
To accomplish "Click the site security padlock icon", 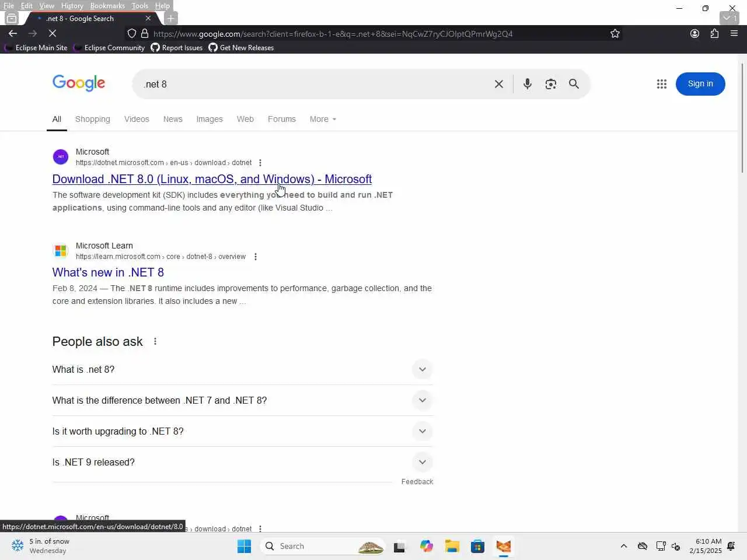I will click(145, 33).
